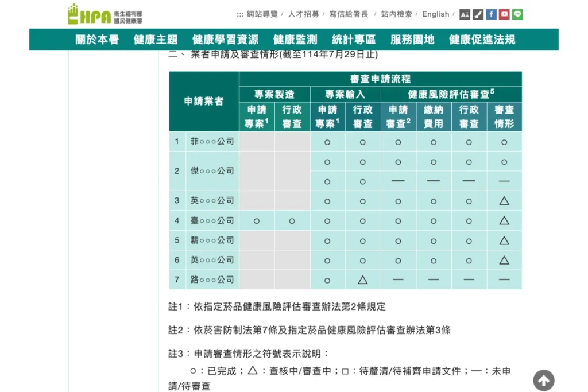Open the 站內檢索 search link

[396, 14]
